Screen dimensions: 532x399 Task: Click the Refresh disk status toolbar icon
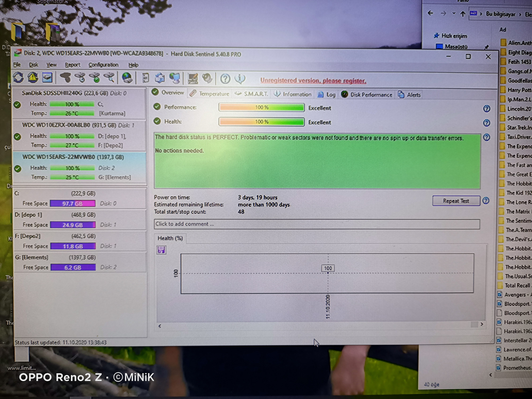tap(18, 78)
